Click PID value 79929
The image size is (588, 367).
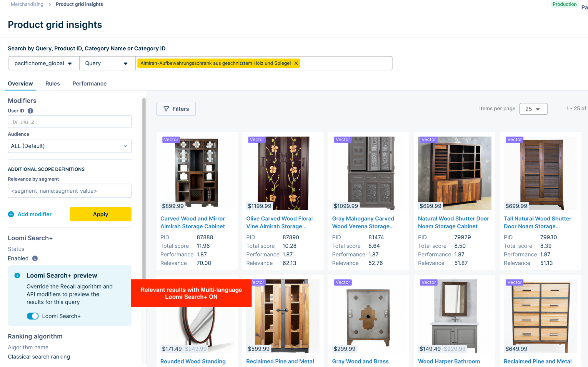(462, 237)
